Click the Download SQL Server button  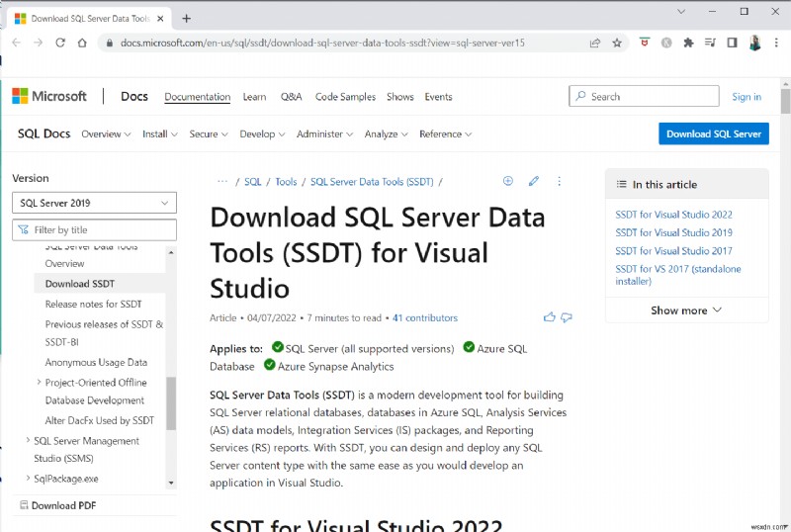[713, 133]
